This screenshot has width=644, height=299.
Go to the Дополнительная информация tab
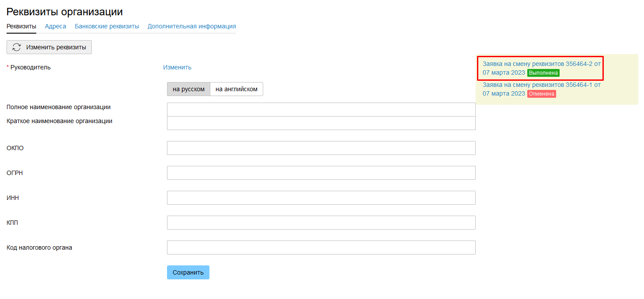tap(191, 26)
